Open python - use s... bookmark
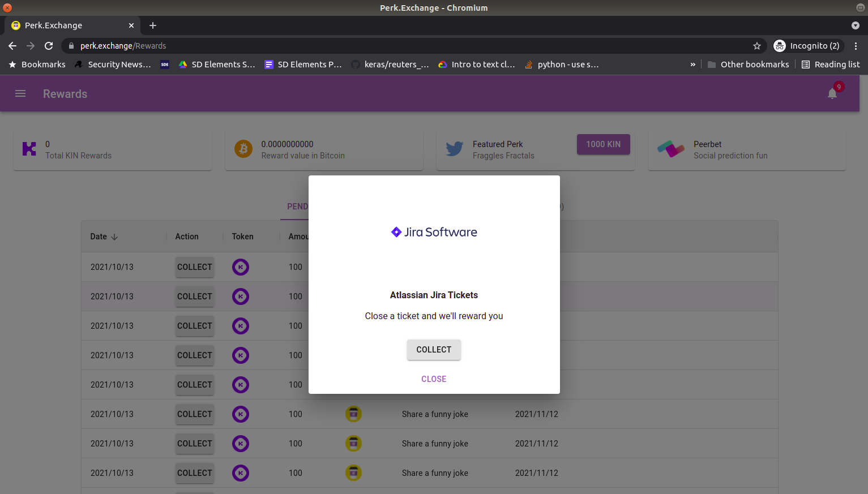Screen dimensions: 868x494 pos(562,65)
